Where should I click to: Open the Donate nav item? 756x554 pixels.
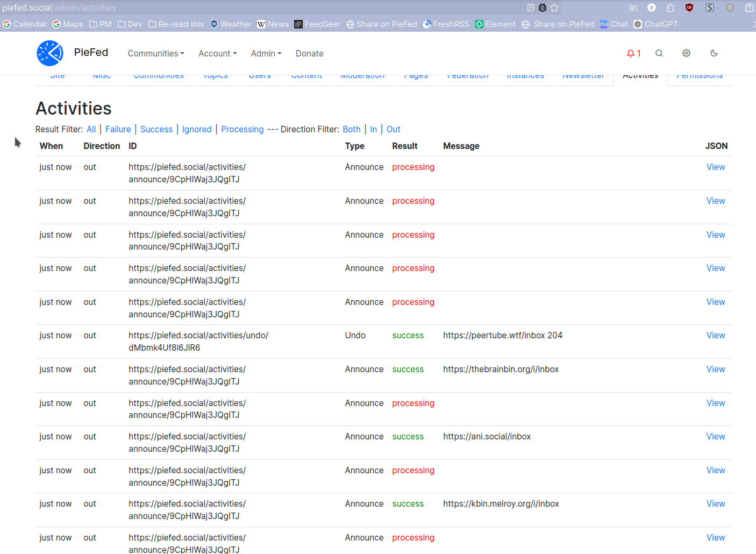click(310, 54)
